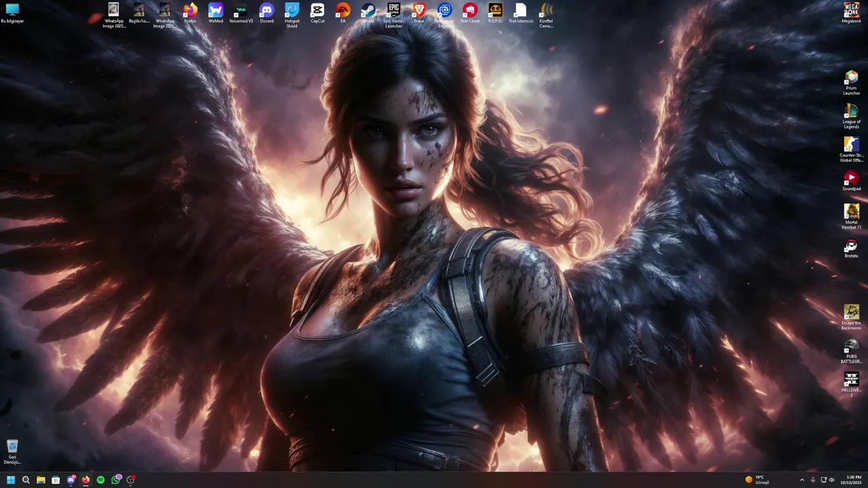Launch the Voicemod V3 shortcut
This screenshot has height=488, width=868.
[241, 13]
